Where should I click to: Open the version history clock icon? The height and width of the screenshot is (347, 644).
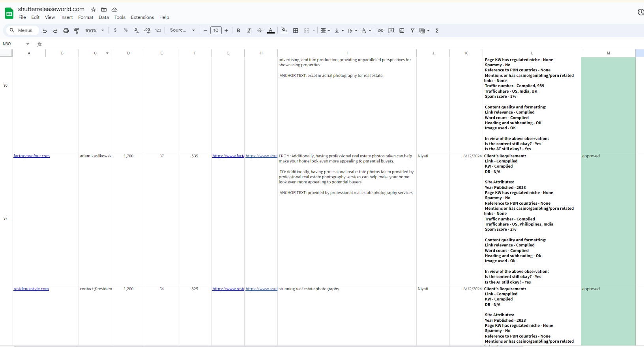click(641, 12)
